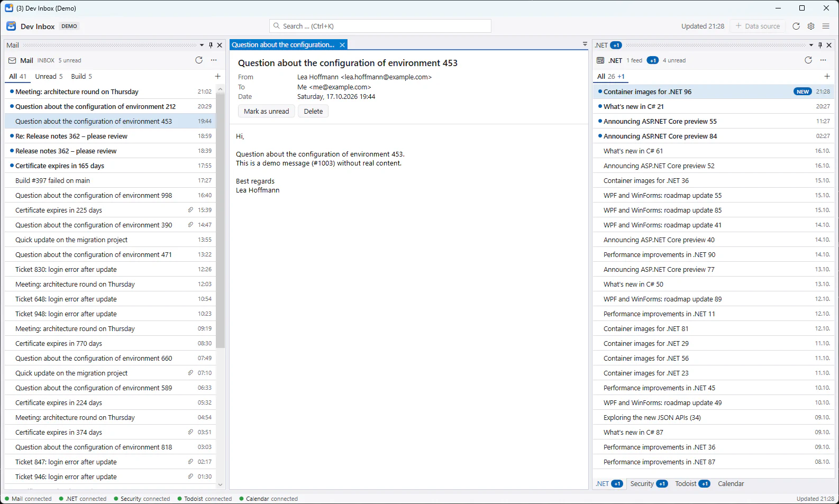Close the .NET panel
This screenshot has height=504, width=839.
pos(829,45)
